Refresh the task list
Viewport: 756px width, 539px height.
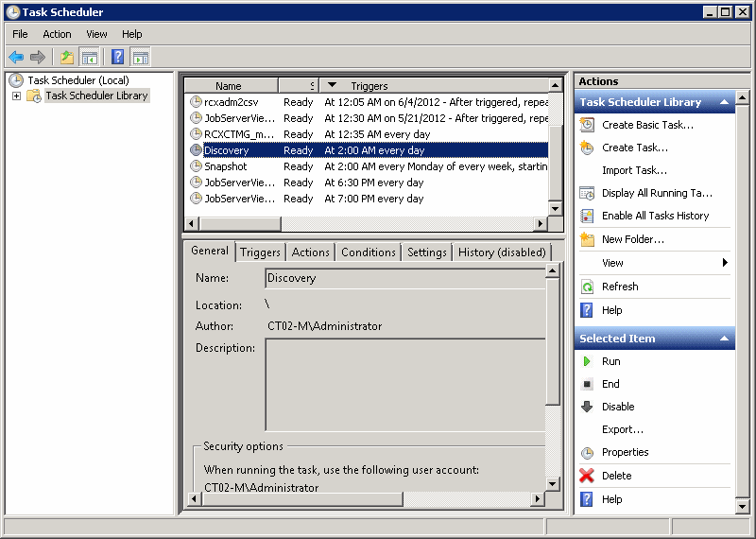pos(620,287)
